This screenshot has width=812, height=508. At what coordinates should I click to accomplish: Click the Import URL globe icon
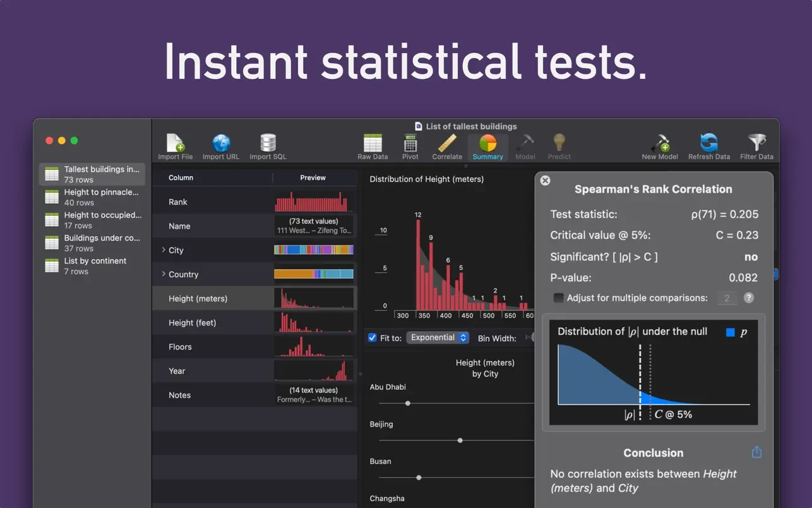tap(221, 143)
